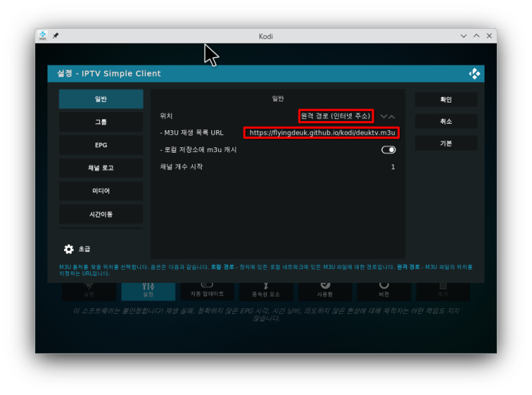Click the location up arrow
The width and height of the screenshot is (532, 395).
click(392, 116)
